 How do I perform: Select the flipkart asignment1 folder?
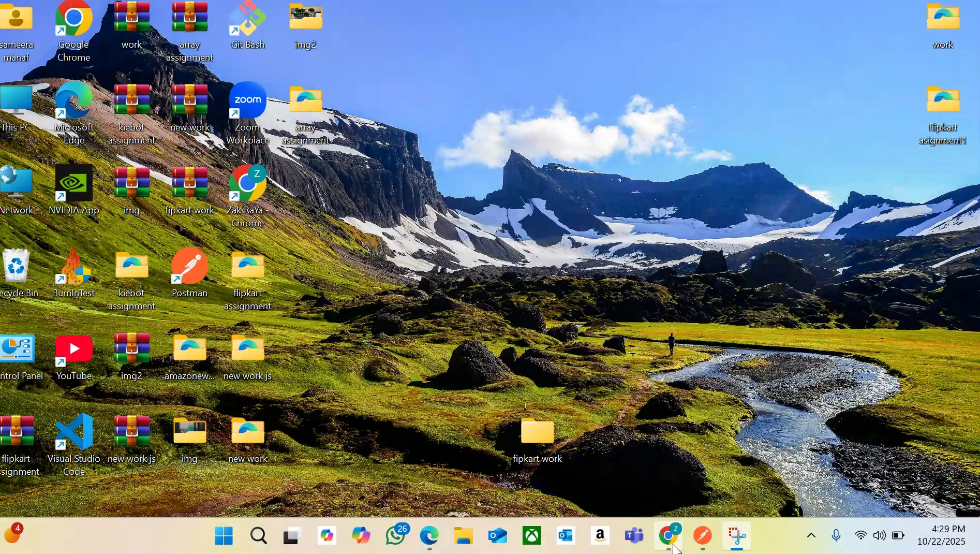point(943,115)
